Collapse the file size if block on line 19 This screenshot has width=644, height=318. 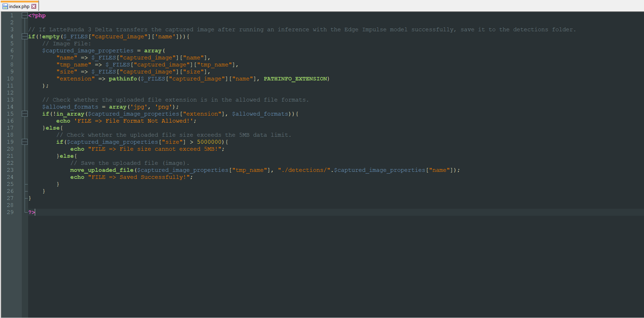click(25, 142)
